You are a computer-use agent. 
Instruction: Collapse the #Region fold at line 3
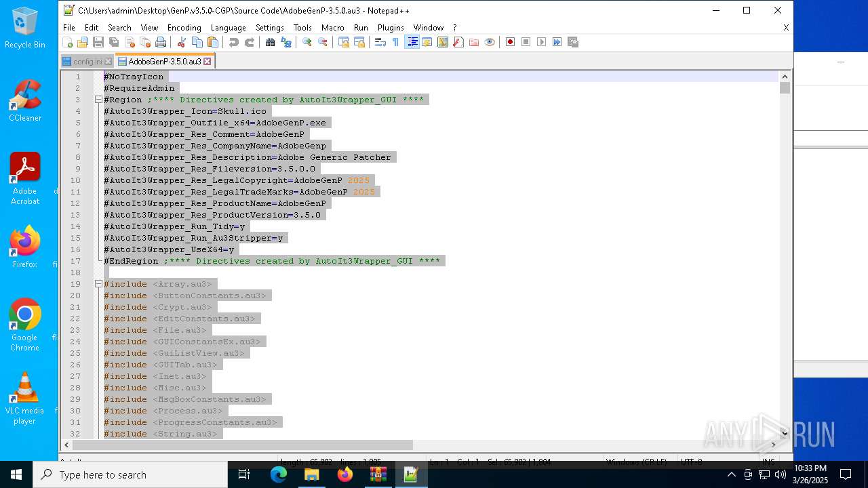[98, 100]
